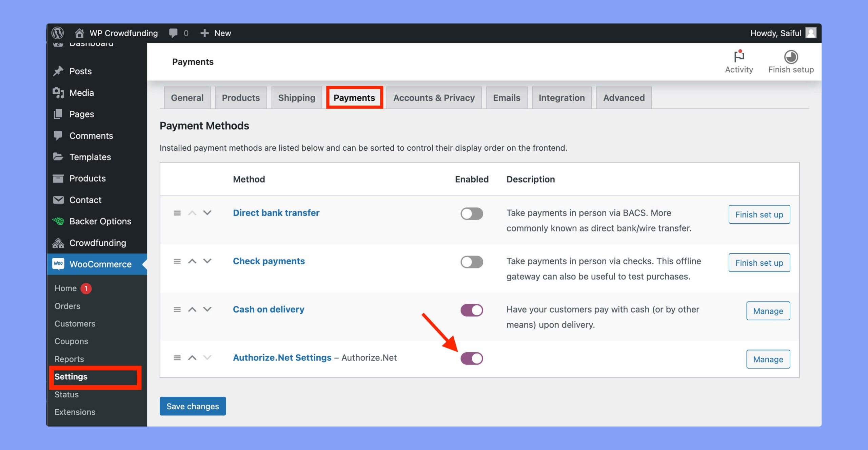Open the Accounts & Privacy tab
The width and height of the screenshot is (868, 450).
click(433, 98)
